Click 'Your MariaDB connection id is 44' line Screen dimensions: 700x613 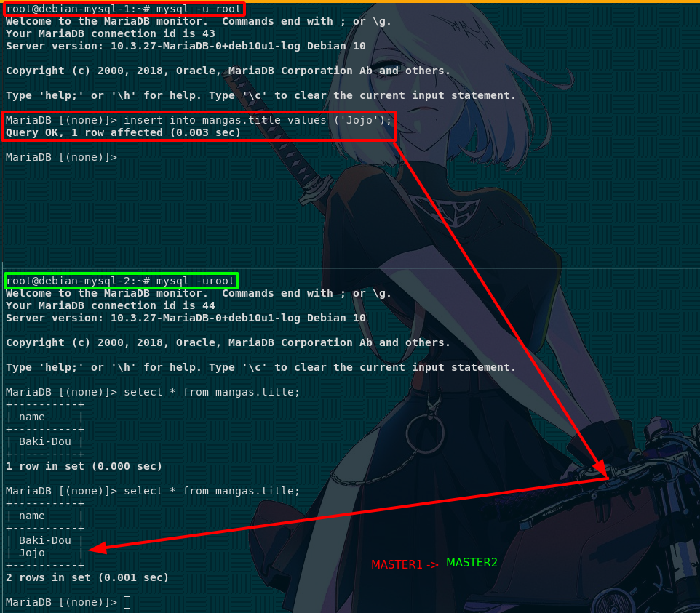coord(111,305)
